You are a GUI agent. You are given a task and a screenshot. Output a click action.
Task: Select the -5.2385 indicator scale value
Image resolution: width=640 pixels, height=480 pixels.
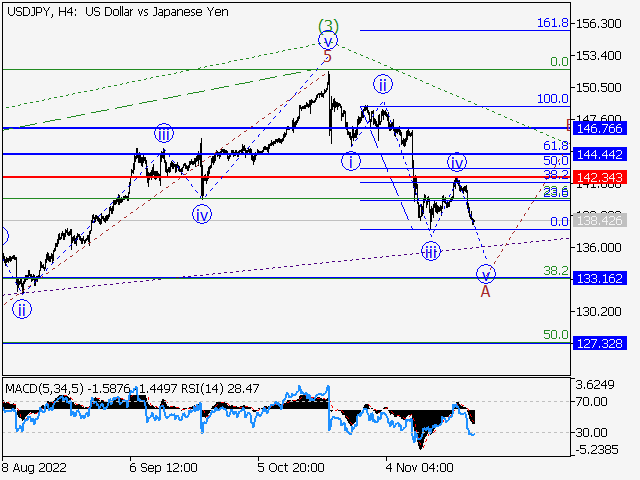click(597, 450)
